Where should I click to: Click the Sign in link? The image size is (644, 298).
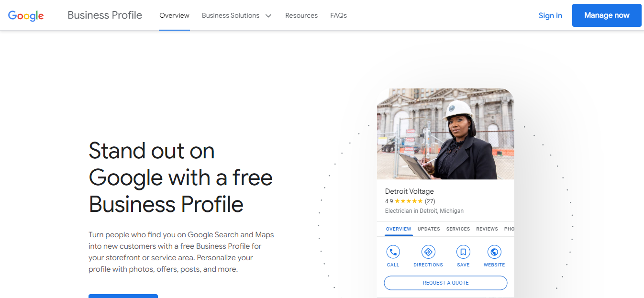(550, 15)
